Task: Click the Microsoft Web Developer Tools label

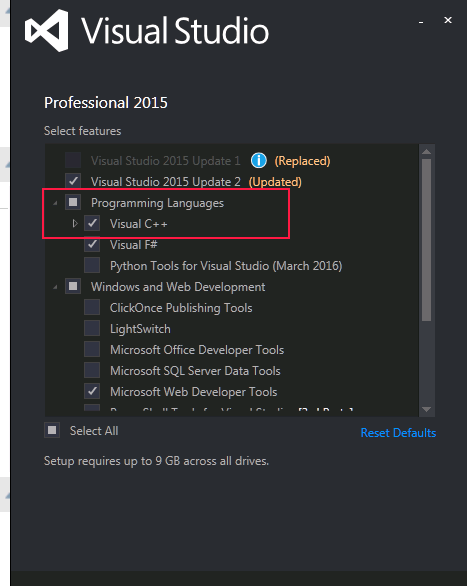Action: tap(194, 392)
